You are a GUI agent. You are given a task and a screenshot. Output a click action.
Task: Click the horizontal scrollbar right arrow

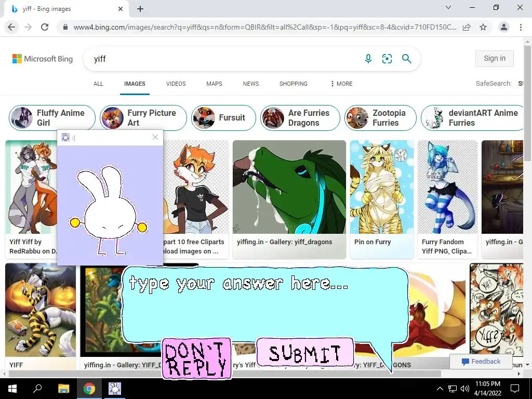pyautogui.click(x=519, y=374)
